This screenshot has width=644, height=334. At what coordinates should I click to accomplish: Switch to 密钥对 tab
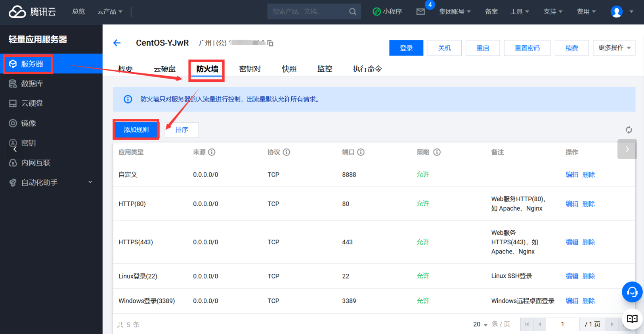(x=250, y=69)
